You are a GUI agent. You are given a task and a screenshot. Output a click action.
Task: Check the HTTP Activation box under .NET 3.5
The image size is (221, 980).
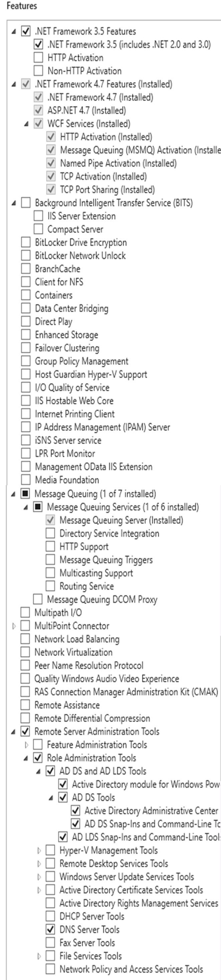click(38, 58)
